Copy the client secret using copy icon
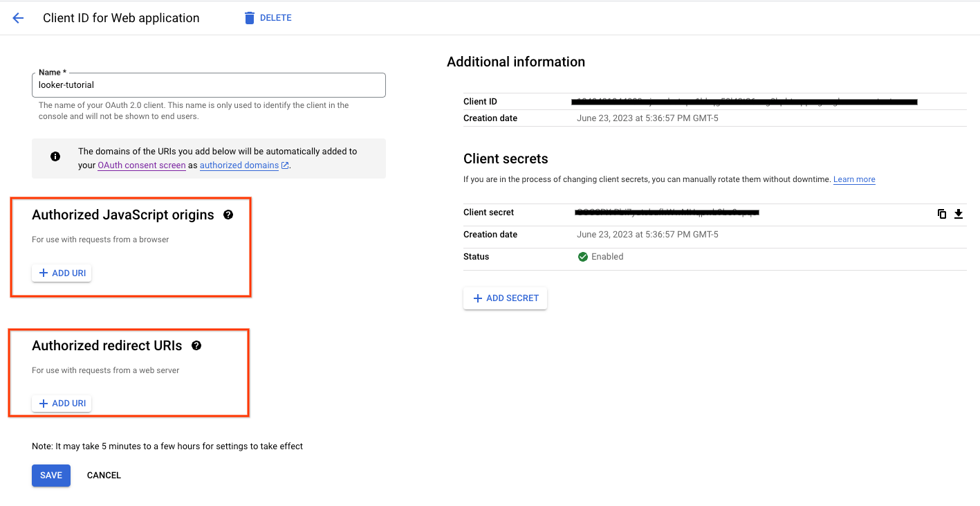Screen dimensions: 980x506 point(942,213)
